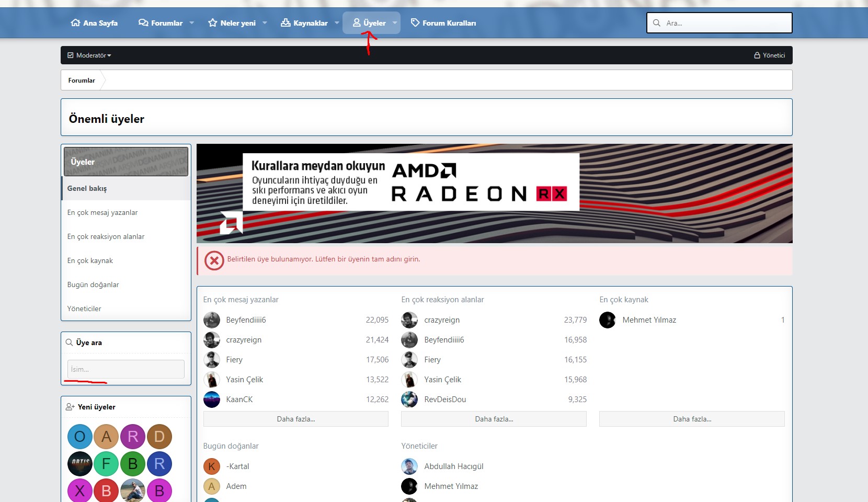Select En çok kaynak sidebar item
This screenshot has width=868, height=502.
tap(126, 260)
